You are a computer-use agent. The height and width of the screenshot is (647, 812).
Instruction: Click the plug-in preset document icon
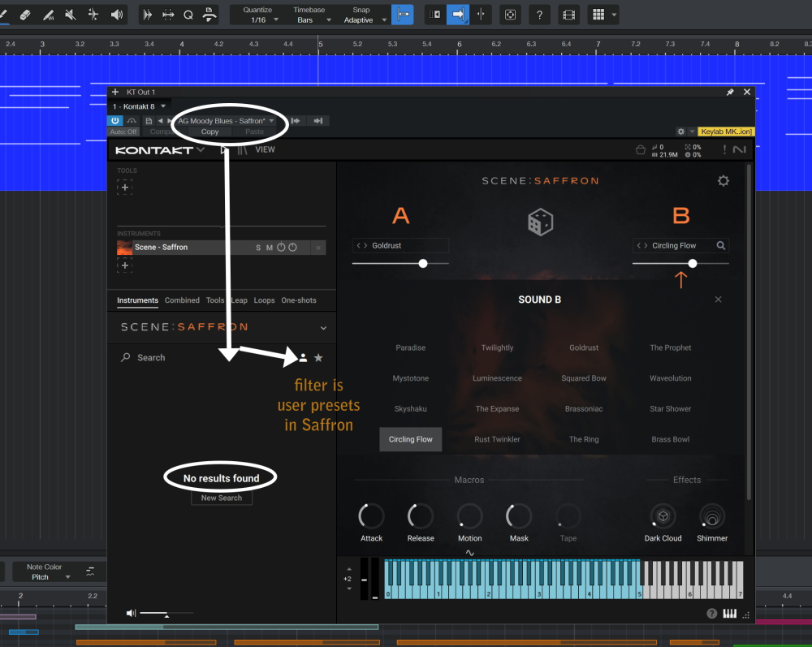(149, 121)
